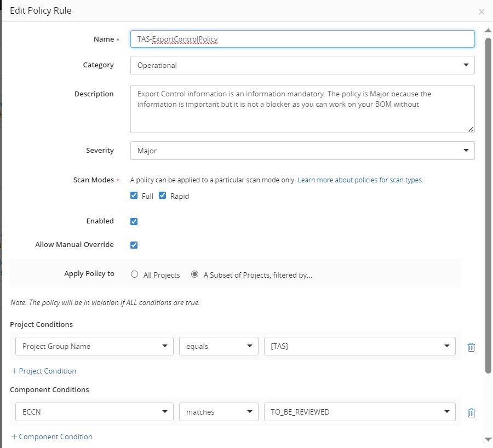Click into the Description text area
This screenshot has width=493, height=448.
click(302, 109)
